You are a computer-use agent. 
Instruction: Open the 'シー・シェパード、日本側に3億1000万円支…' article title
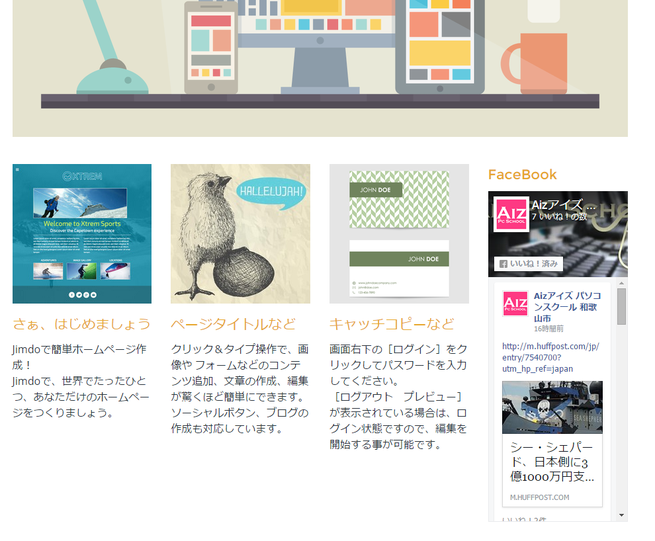coord(552,462)
